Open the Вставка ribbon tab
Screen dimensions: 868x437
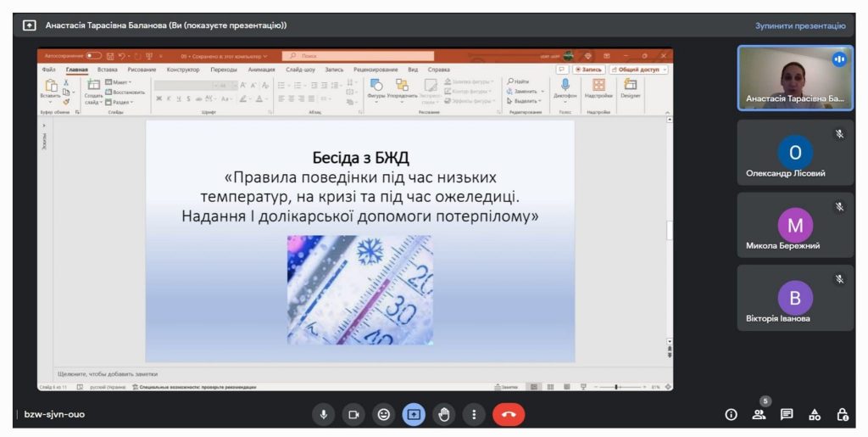(x=108, y=70)
